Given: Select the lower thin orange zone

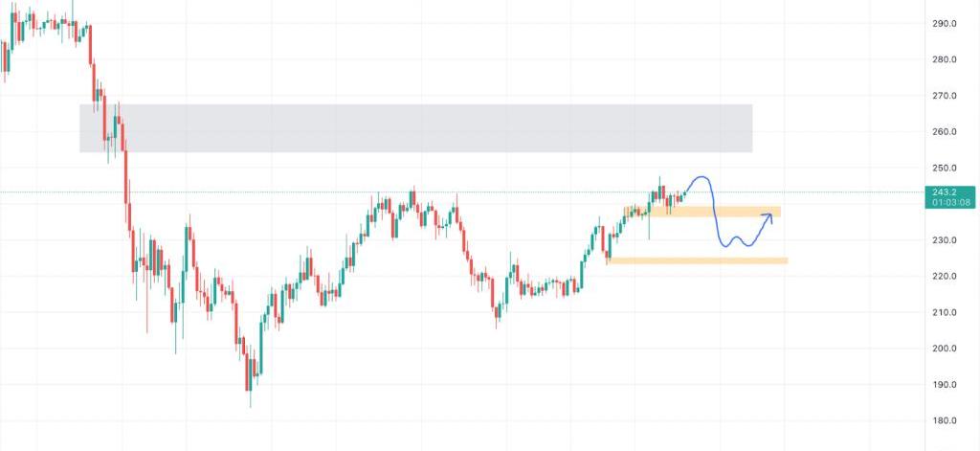Looking at the screenshot, I should (697, 260).
